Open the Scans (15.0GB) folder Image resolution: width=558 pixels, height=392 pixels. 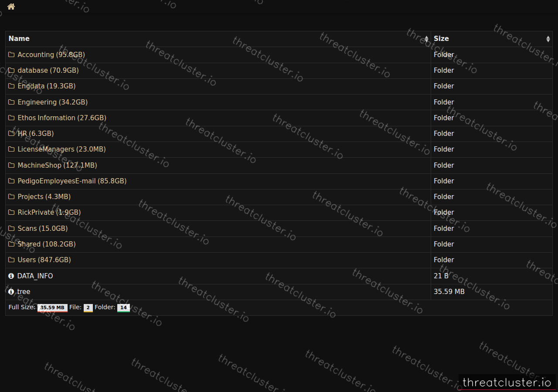point(43,228)
